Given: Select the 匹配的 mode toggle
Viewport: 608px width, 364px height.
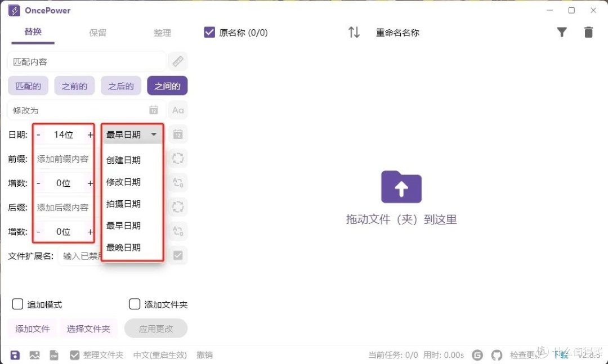Looking at the screenshot, I should [x=28, y=86].
